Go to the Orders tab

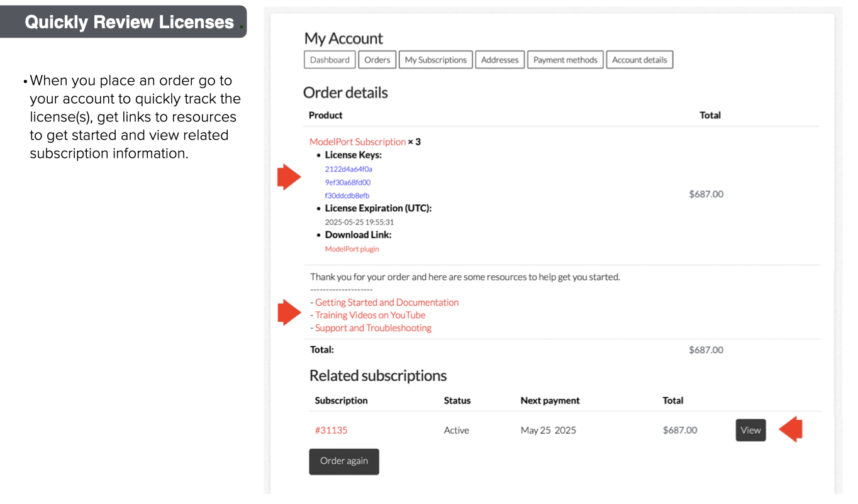coord(377,60)
